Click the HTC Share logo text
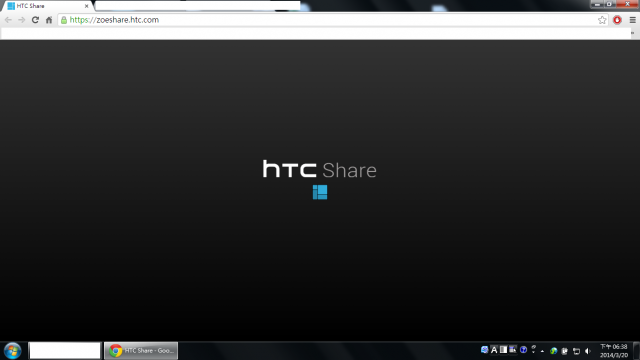Screen dimensions: 640x360 tap(319, 169)
